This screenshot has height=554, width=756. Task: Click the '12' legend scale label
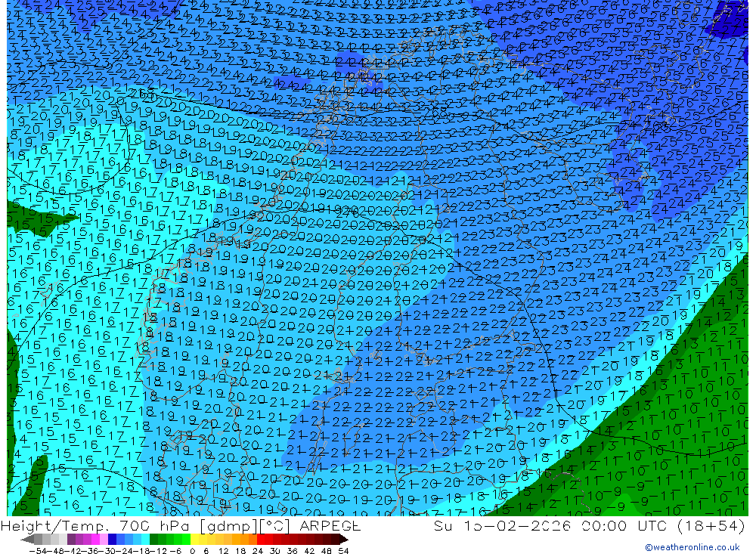tap(223, 551)
